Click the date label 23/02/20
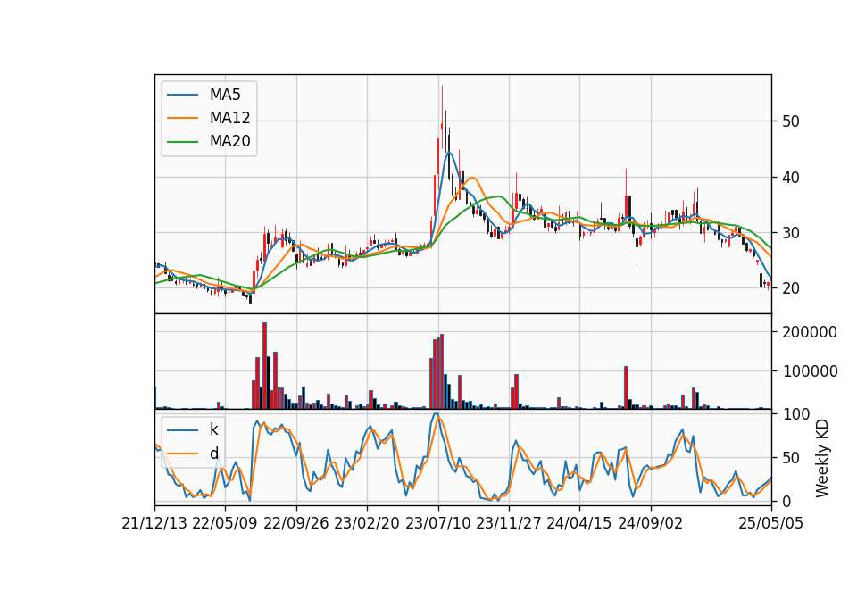This screenshot has height=616, width=857. 367,523
